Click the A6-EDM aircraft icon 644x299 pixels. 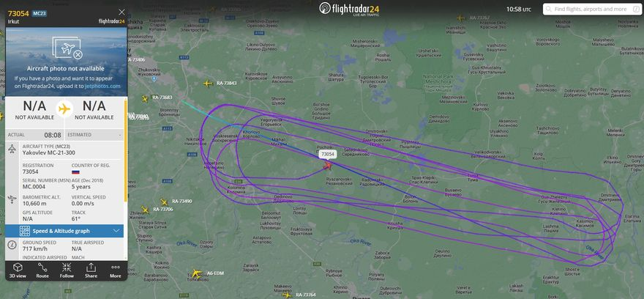point(197,273)
